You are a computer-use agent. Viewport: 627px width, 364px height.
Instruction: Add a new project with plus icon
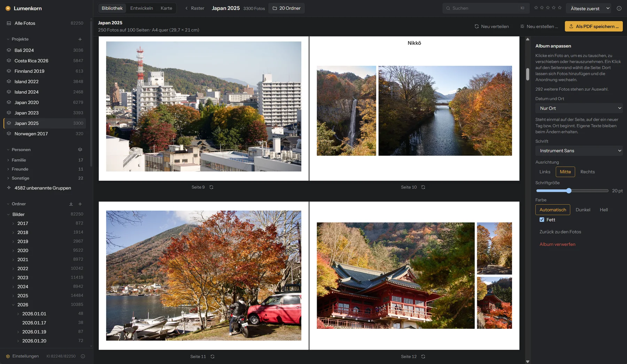[x=80, y=39]
